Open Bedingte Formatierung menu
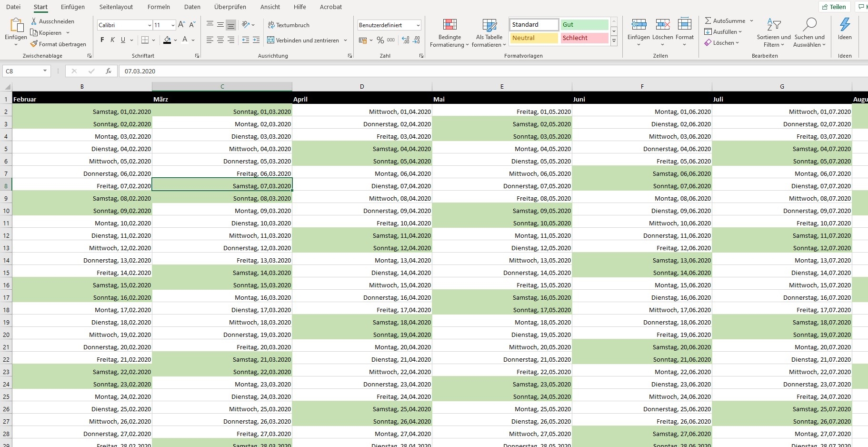The image size is (868, 447). pyautogui.click(x=449, y=33)
